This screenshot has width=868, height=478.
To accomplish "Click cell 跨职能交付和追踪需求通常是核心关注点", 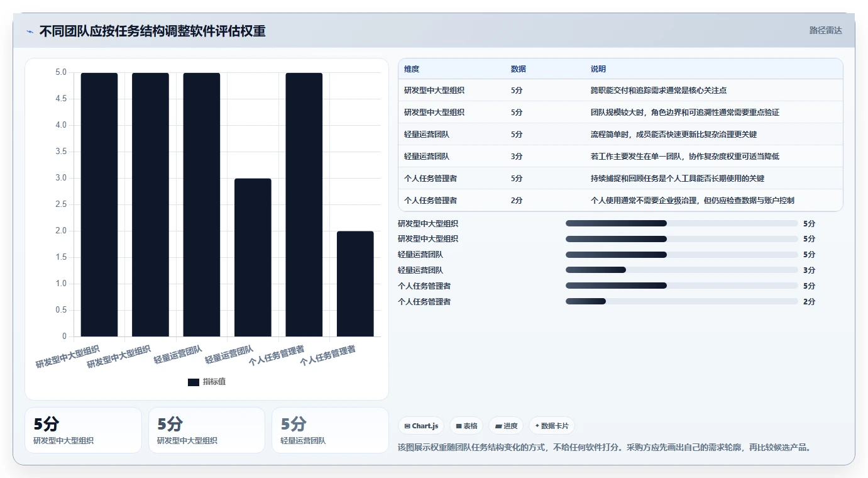I will pyautogui.click(x=659, y=91).
